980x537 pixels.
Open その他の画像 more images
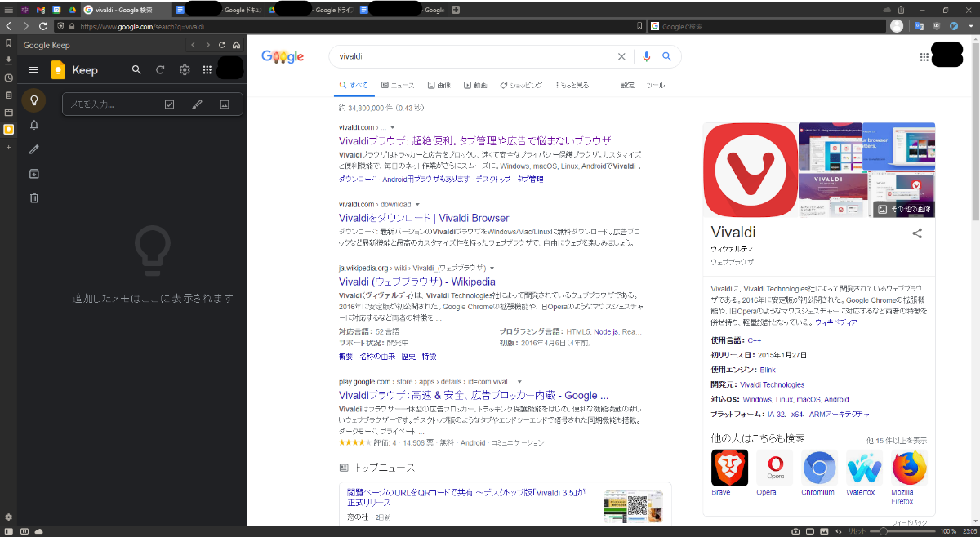point(904,210)
